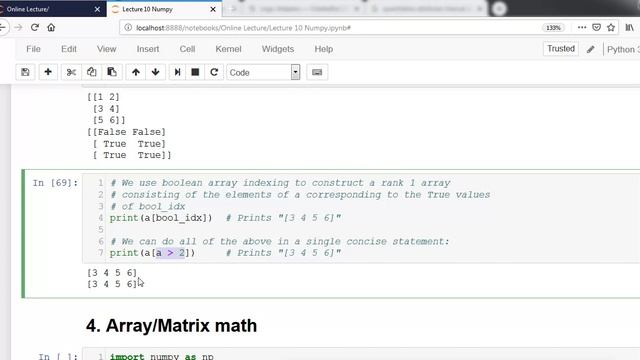Click the pencil edit icon beside Trusted

(591, 49)
